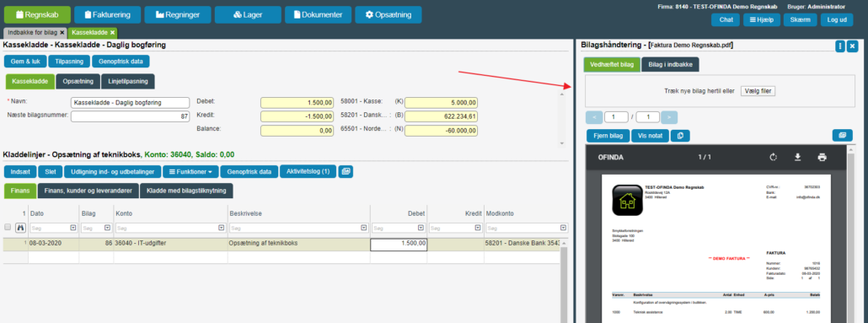868x323 pixels.
Task: Select Kladde med bilagstilknytning tab
Action: [x=186, y=191]
